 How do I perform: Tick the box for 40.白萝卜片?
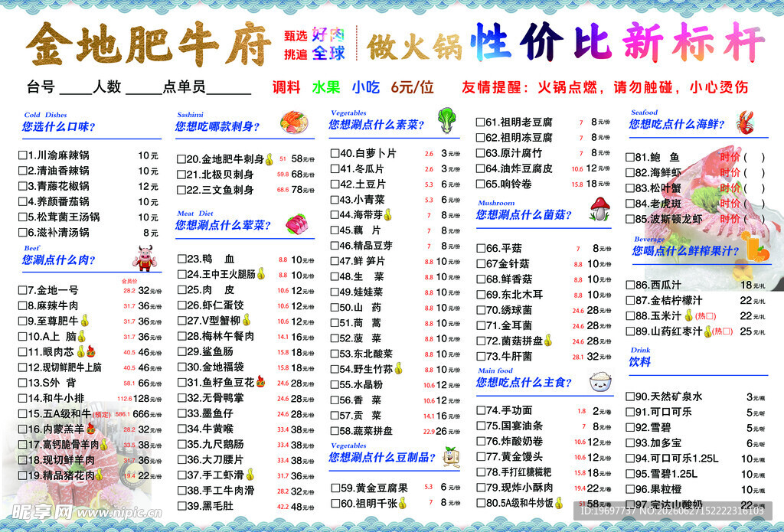pyautogui.click(x=335, y=154)
